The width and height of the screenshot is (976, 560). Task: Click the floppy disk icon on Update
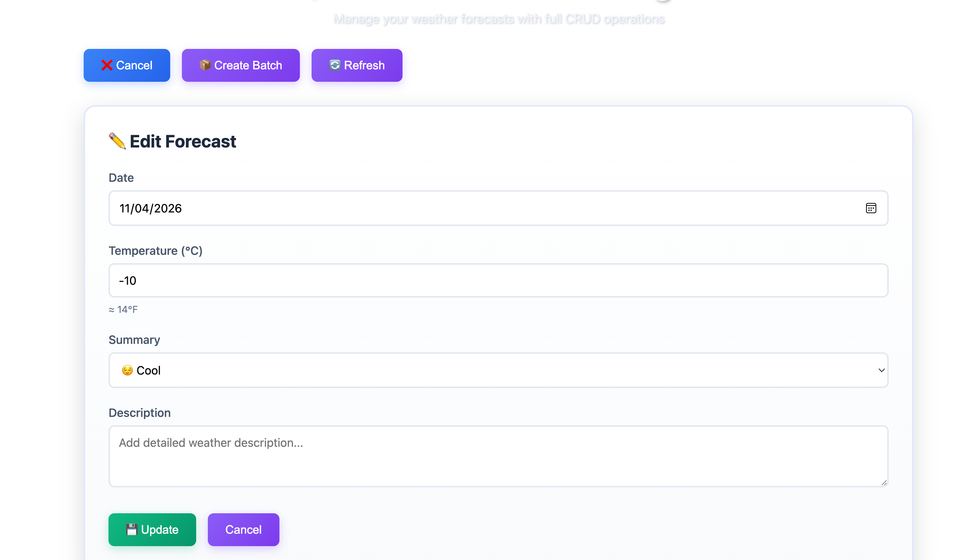pos(131,530)
